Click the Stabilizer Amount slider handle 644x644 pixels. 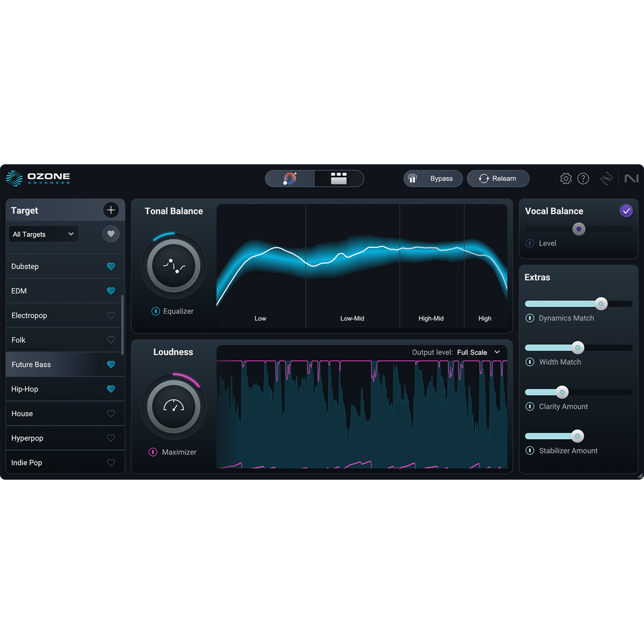point(577,436)
